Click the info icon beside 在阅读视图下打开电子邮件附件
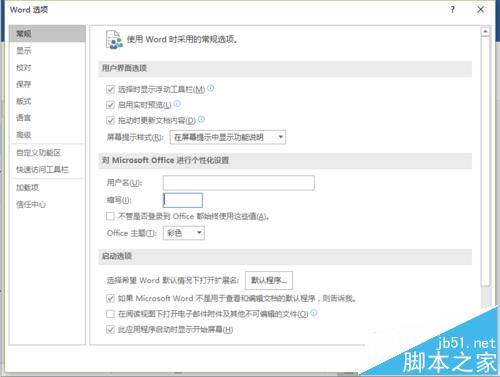The image size is (500, 377). point(314,313)
